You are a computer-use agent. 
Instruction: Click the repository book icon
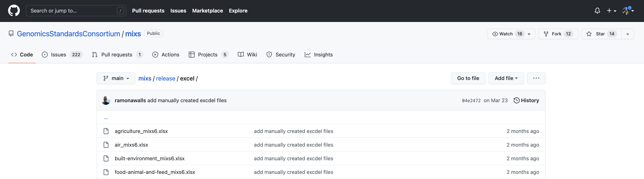coord(11,34)
